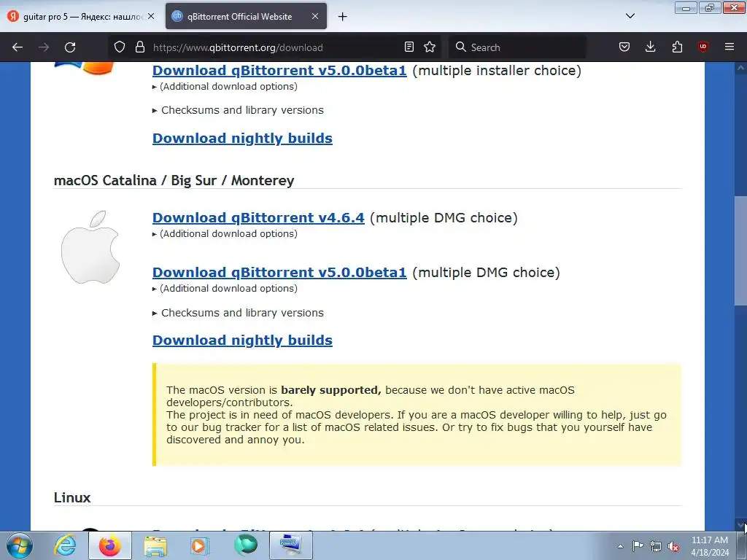Click the muted volume tray icon

tap(673, 546)
